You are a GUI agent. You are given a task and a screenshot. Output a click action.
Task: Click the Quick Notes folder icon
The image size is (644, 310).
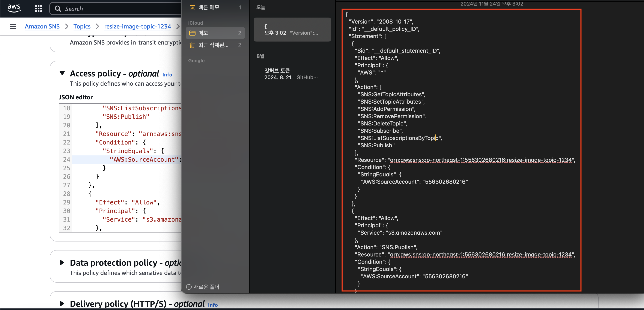pyautogui.click(x=192, y=7)
